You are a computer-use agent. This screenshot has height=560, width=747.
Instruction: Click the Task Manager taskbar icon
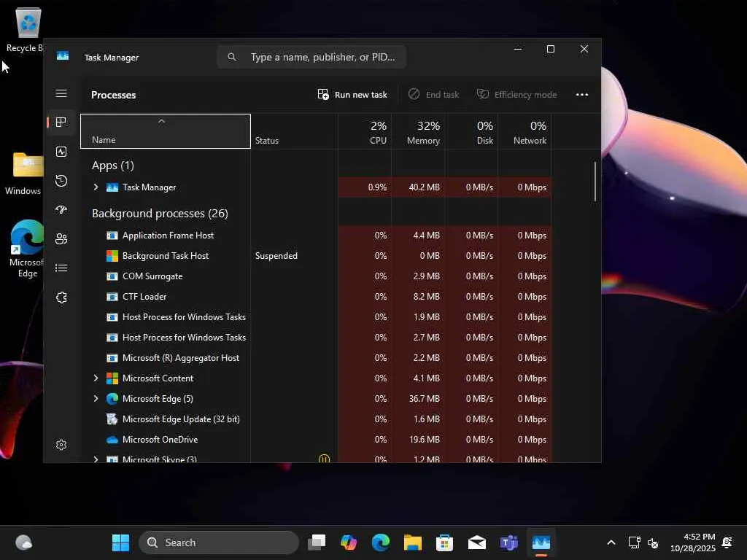coord(541,542)
